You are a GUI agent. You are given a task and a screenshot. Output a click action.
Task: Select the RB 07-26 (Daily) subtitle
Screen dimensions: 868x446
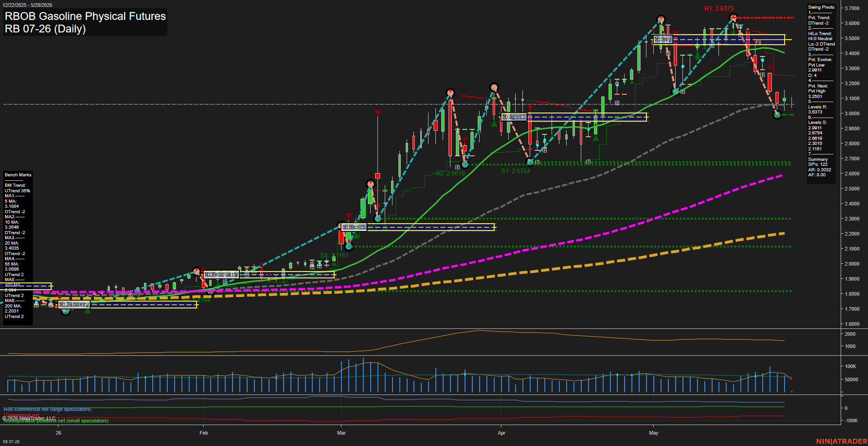point(45,29)
